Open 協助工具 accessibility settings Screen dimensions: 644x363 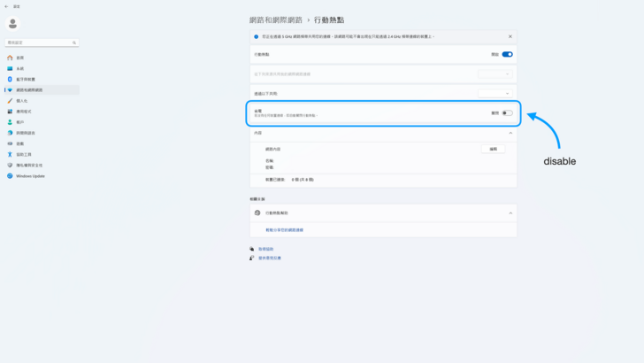tap(24, 154)
